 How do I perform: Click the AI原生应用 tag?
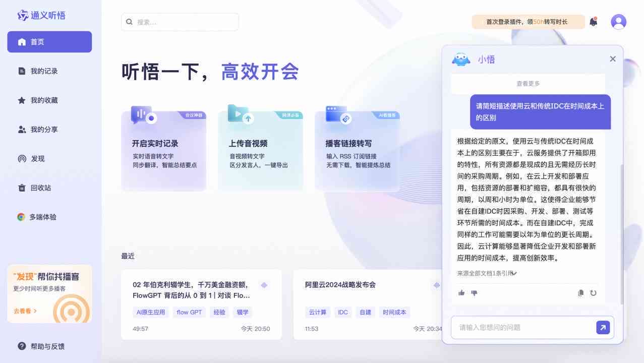coord(151,313)
